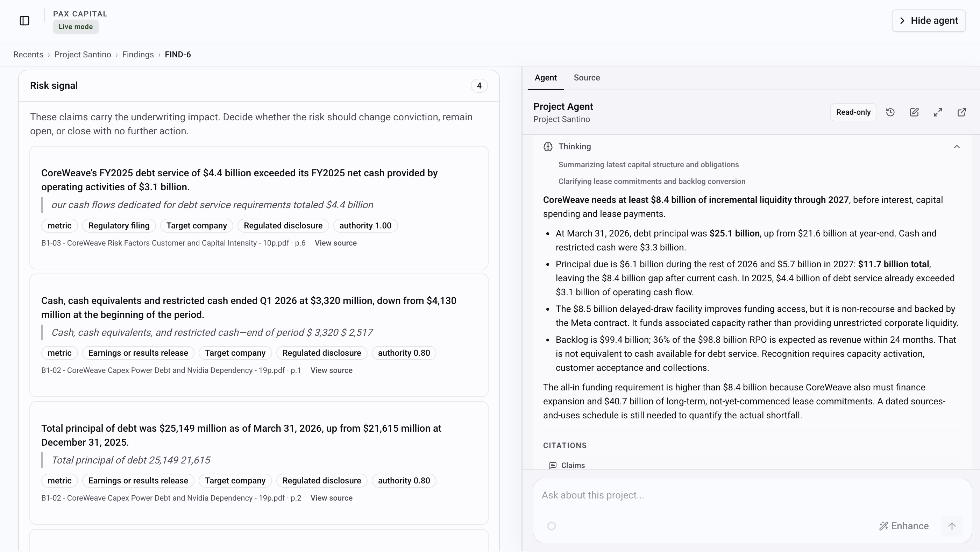Go to Recents breadcrumb
The width and height of the screenshot is (980, 552).
28,55
